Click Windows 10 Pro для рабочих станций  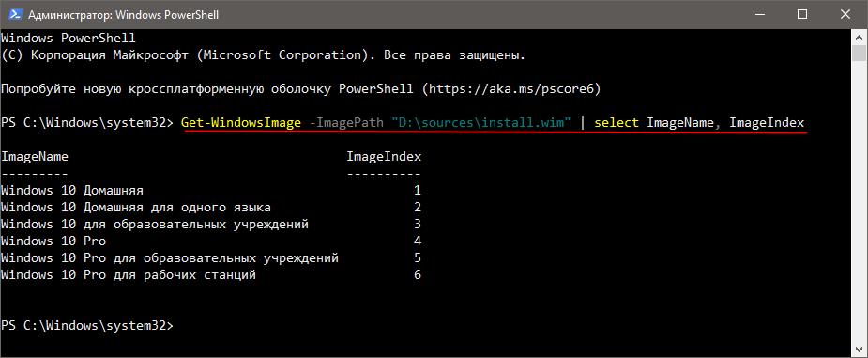coord(129,275)
